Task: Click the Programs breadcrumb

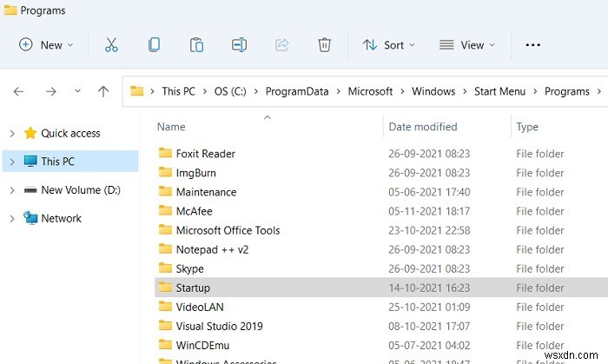Action: click(567, 91)
